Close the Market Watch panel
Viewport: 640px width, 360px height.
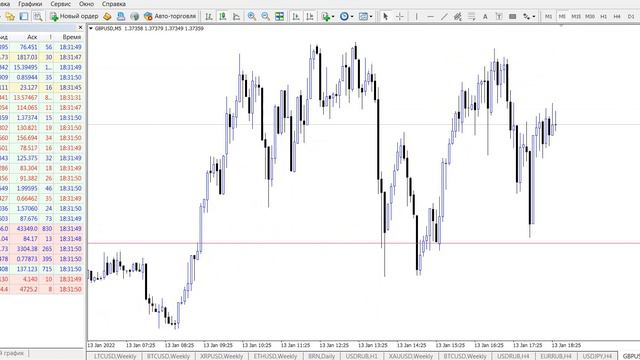(x=80, y=27)
